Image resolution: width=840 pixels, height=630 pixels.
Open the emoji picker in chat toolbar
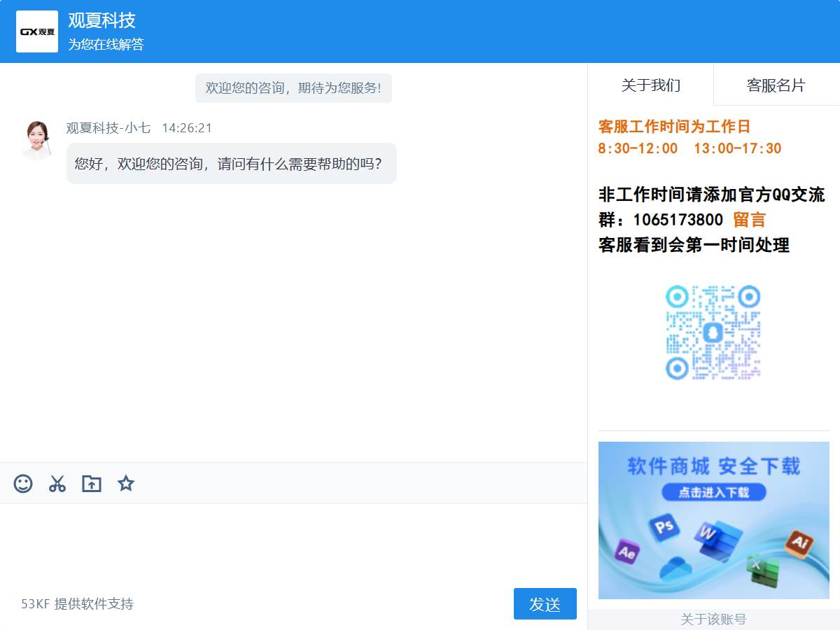click(x=23, y=484)
